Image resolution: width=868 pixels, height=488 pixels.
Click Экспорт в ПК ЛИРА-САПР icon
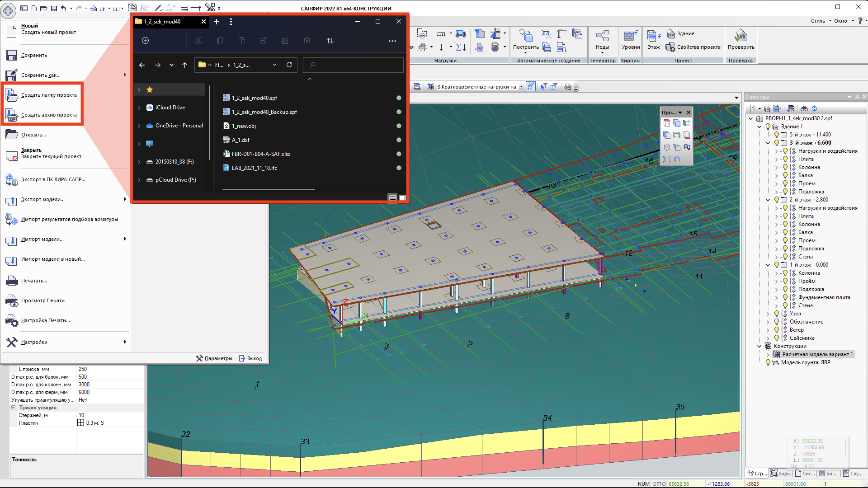pos(12,180)
